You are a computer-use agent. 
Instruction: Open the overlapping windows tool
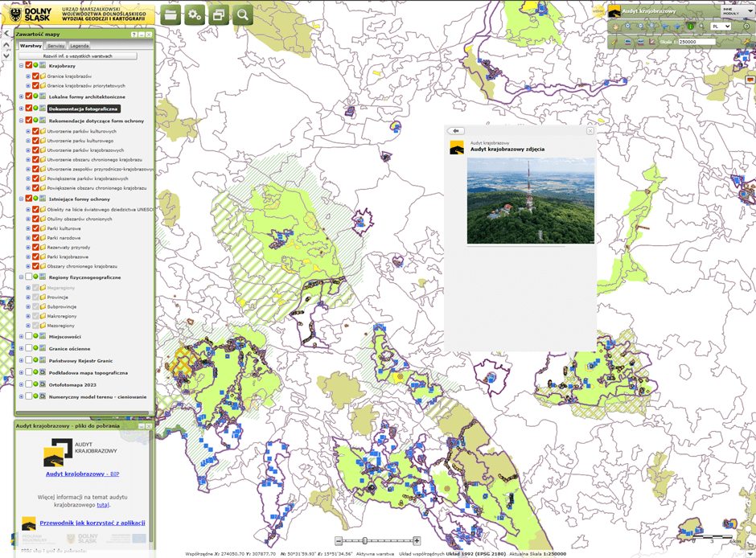point(219,15)
